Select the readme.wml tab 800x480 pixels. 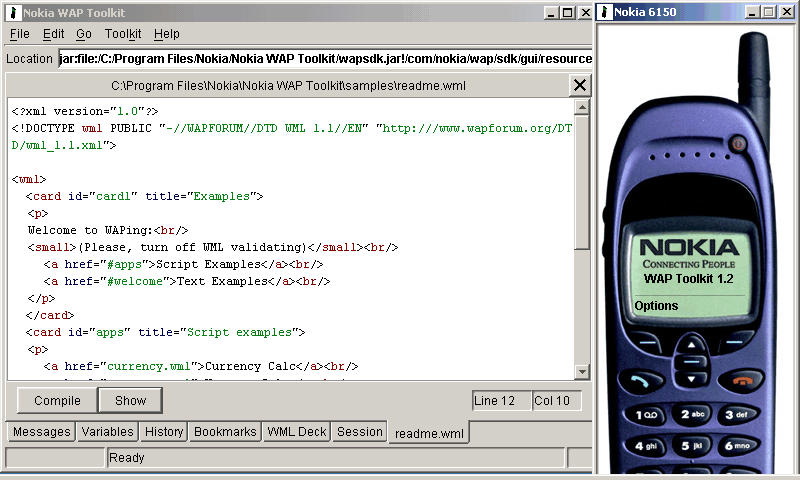click(x=429, y=433)
